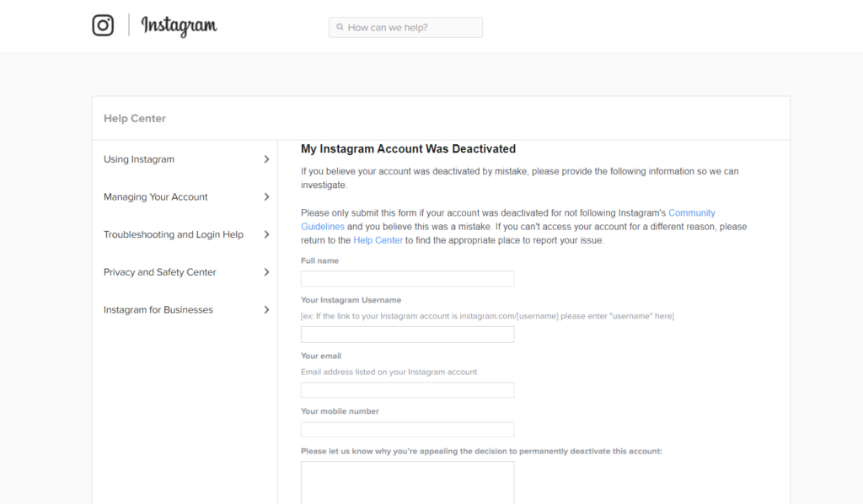Click the 'Your mobile number' label
Viewport: 863px width, 504px height.
tap(340, 411)
